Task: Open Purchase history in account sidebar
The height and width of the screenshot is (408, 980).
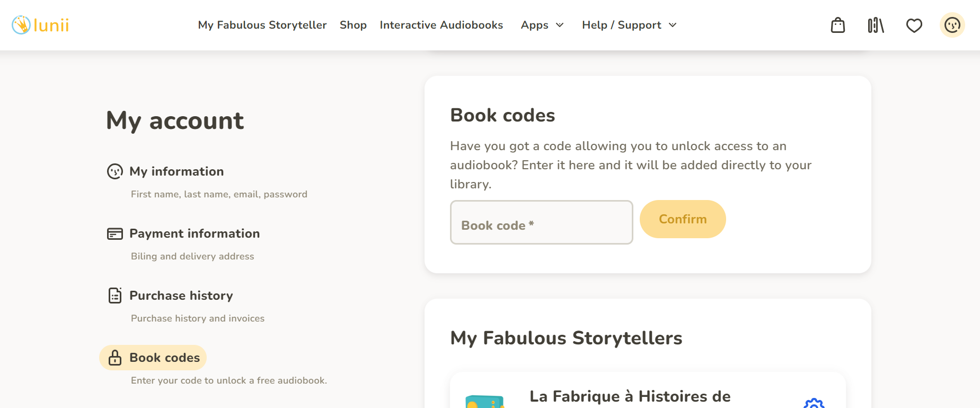Action: (181, 296)
